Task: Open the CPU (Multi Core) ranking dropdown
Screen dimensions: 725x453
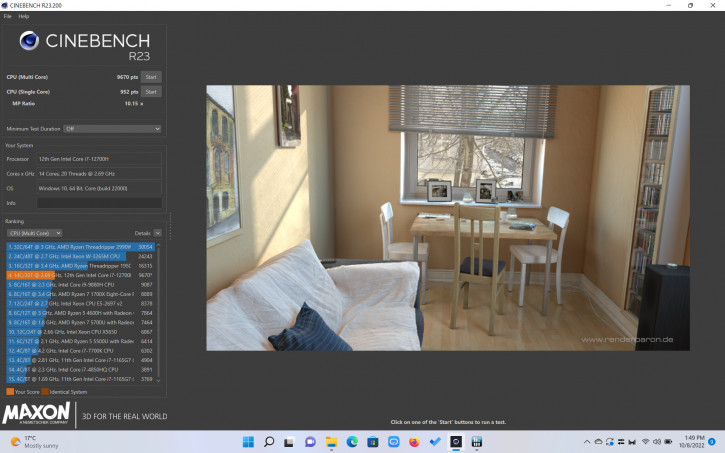Action: (34, 233)
